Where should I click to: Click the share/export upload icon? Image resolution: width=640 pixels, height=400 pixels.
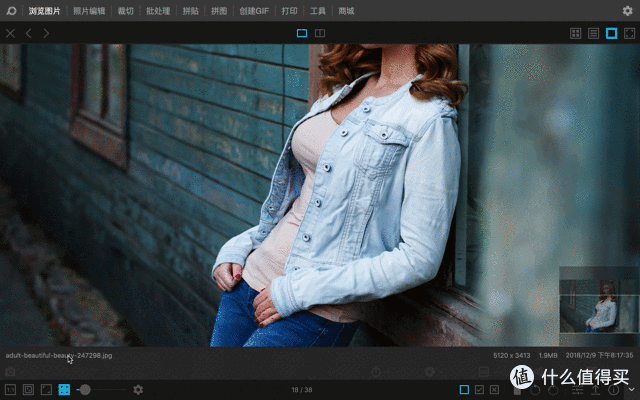pyautogui.click(x=596, y=390)
